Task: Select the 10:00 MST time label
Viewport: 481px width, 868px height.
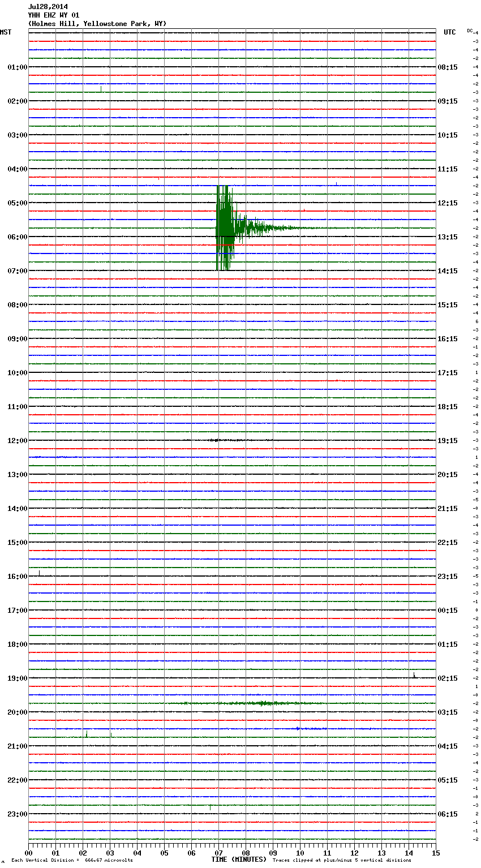Action: tap(18, 373)
